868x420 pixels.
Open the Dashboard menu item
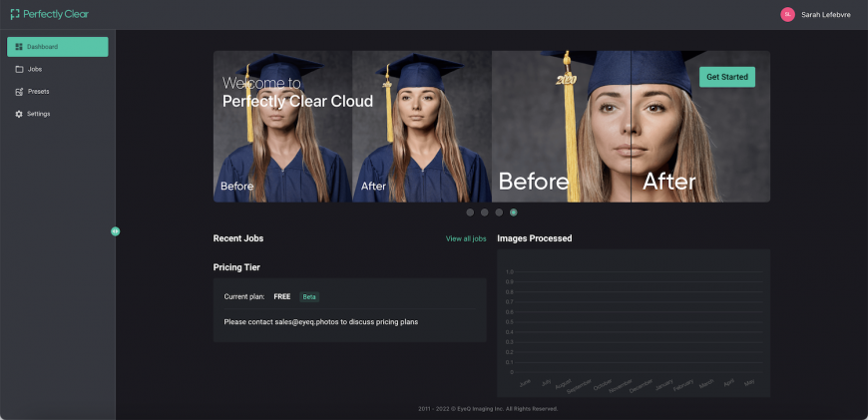coord(58,47)
